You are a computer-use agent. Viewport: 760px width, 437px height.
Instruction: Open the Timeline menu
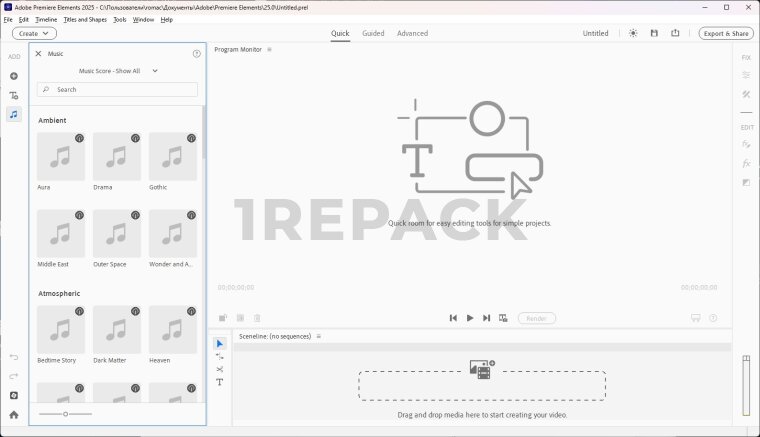(46, 19)
